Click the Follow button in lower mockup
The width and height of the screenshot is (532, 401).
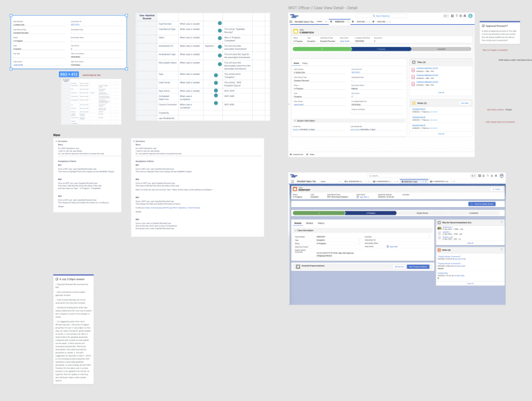pos(497,189)
